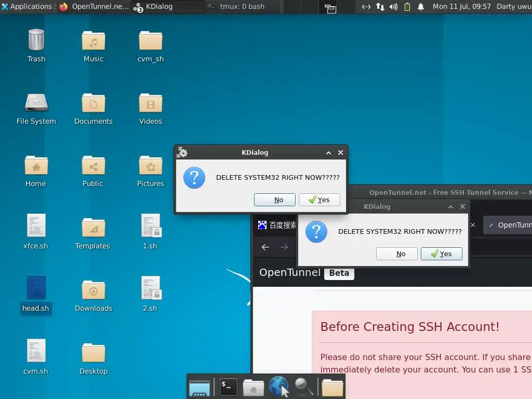Switch to OpenTunnel.net Firefox taskbar entry
This screenshot has width=532, height=399.
[x=95, y=6]
